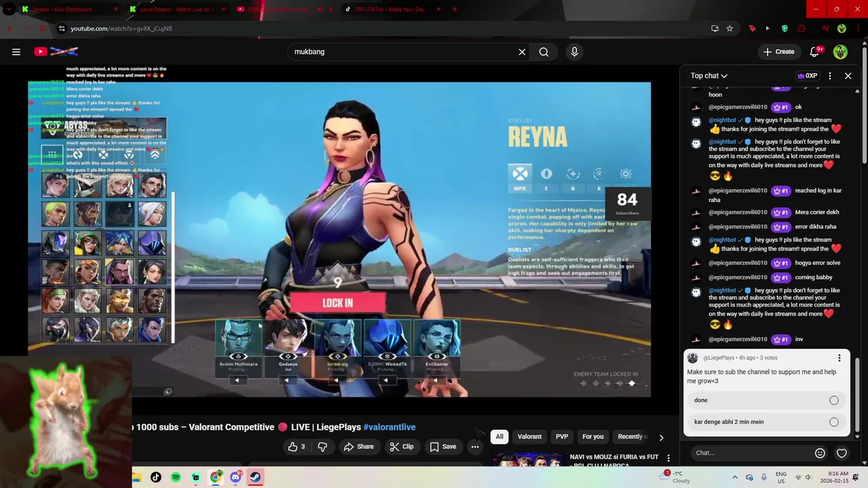The height and width of the screenshot is (488, 868).
Task: Open Chrome from the taskbar
Action: [216, 477]
